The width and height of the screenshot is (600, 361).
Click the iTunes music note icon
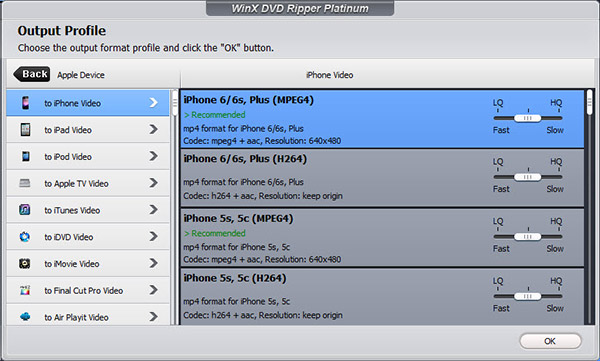click(x=25, y=210)
